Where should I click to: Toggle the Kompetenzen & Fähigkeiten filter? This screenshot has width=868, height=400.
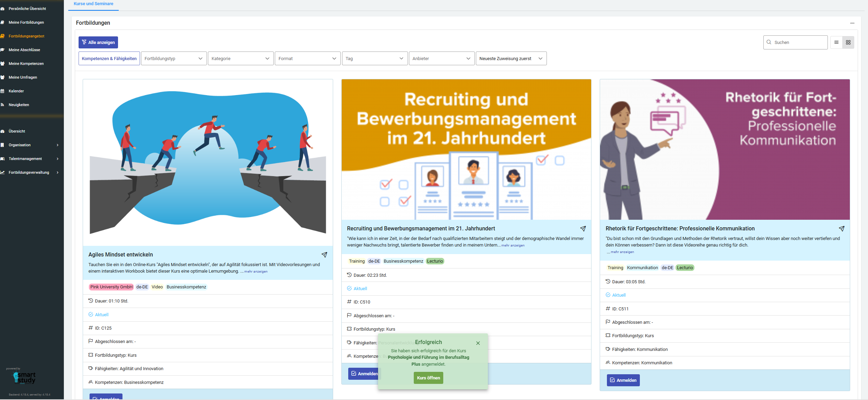[109, 59]
